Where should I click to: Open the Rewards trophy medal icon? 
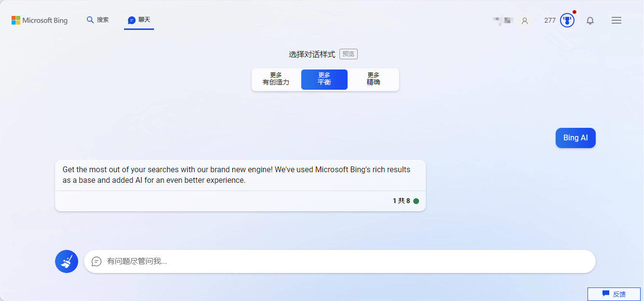pyautogui.click(x=567, y=20)
